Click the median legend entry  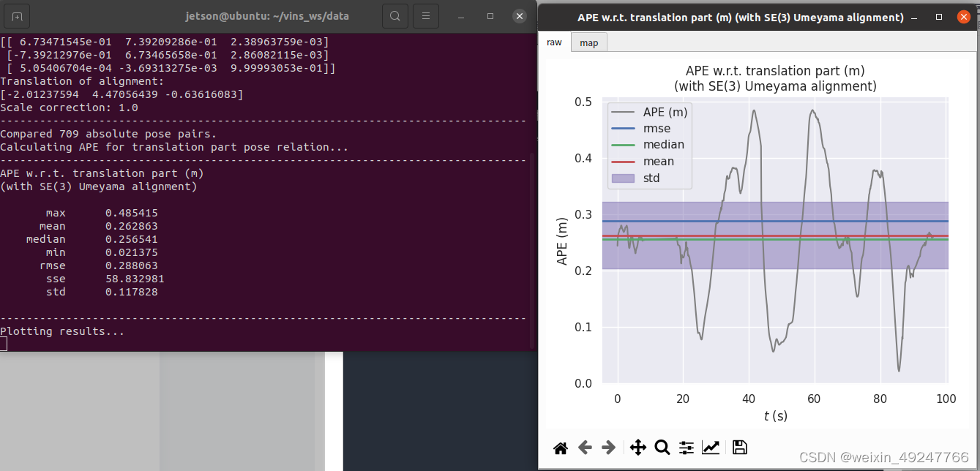click(648, 145)
